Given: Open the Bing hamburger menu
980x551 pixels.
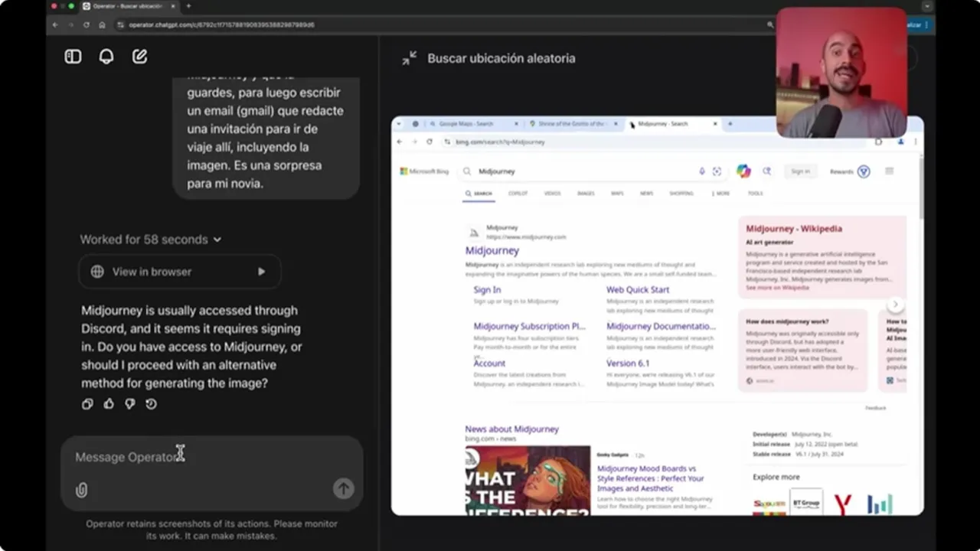Looking at the screenshot, I should 889,171.
